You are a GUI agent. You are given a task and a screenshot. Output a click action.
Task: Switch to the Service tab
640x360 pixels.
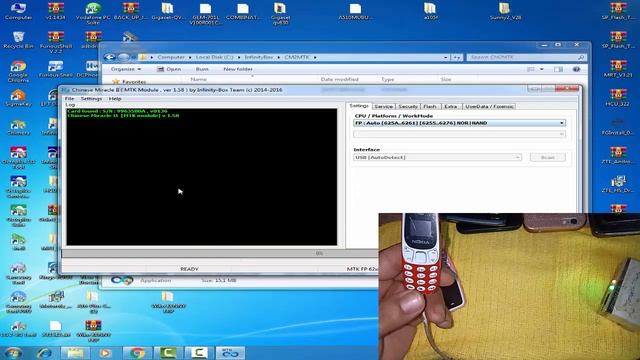(384, 107)
